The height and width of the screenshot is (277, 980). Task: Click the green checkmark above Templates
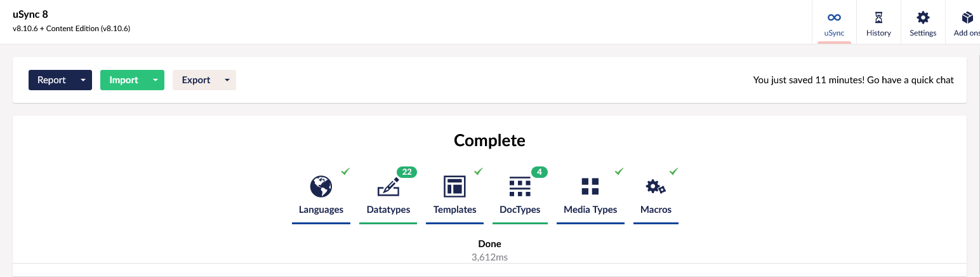[x=479, y=172]
